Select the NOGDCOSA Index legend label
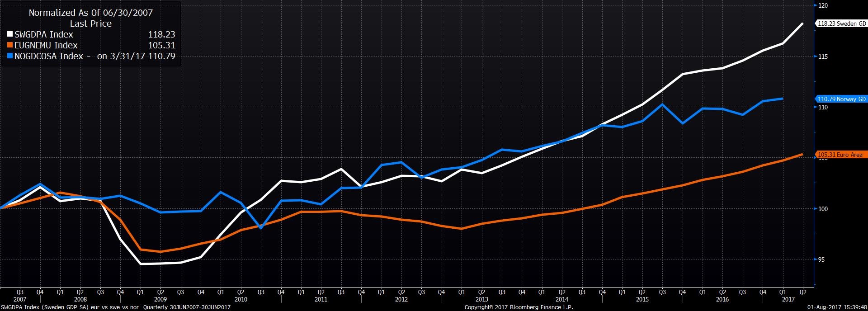 click(x=49, y=56)
